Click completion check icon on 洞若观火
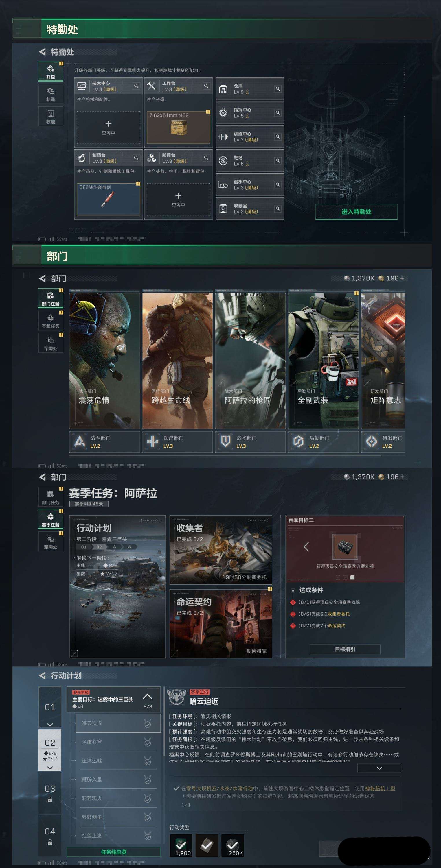Image resolution: width=441 pixels, height=868 pixels. tap(148, 799)
